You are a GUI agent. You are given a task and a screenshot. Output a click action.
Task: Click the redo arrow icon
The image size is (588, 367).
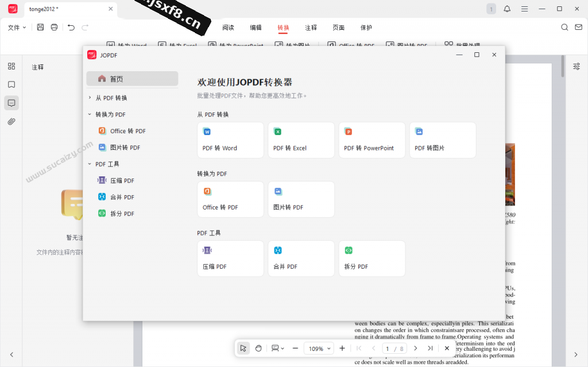(85, 27)
